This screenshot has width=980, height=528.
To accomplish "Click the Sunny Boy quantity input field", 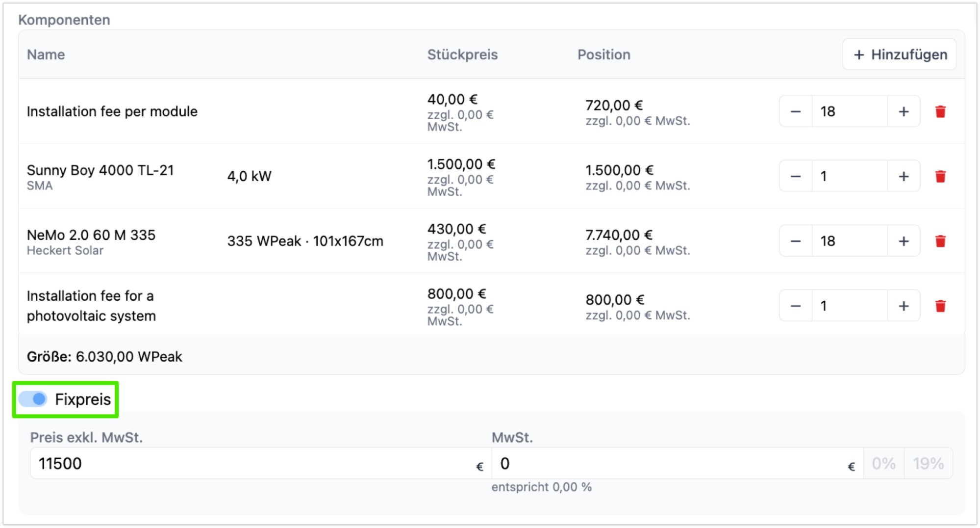I will point(849,176).
